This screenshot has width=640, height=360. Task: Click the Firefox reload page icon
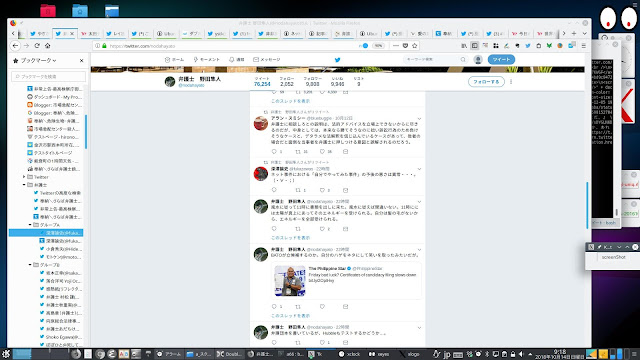[x=37, y=46]
